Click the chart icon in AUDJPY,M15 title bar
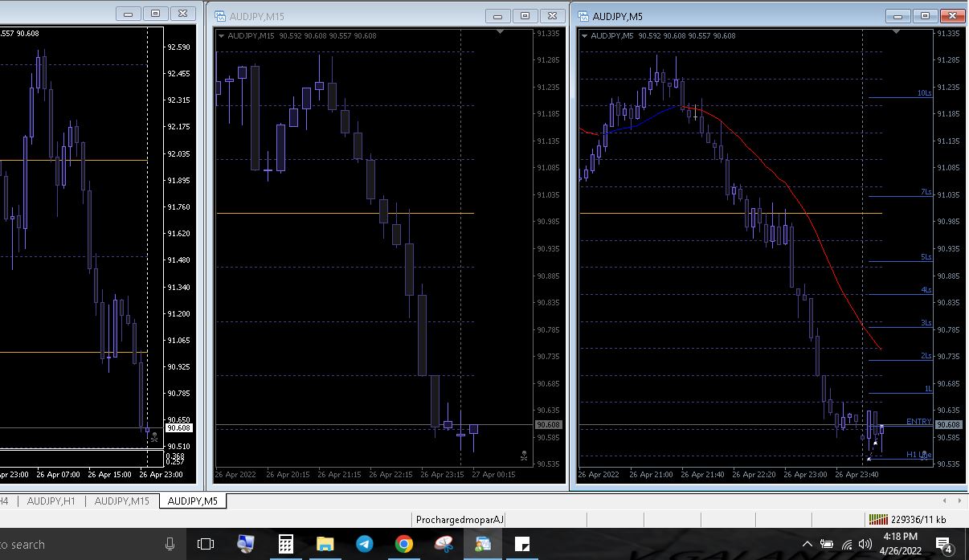969x560 pixels. click(x=220, y=16)
